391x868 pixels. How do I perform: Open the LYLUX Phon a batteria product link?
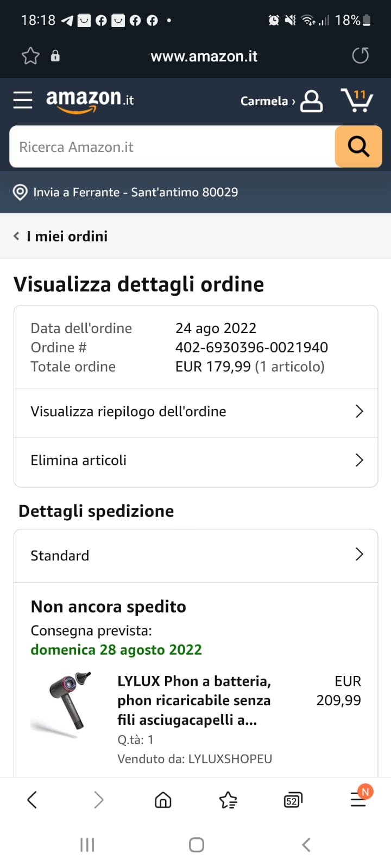[194, 700]
